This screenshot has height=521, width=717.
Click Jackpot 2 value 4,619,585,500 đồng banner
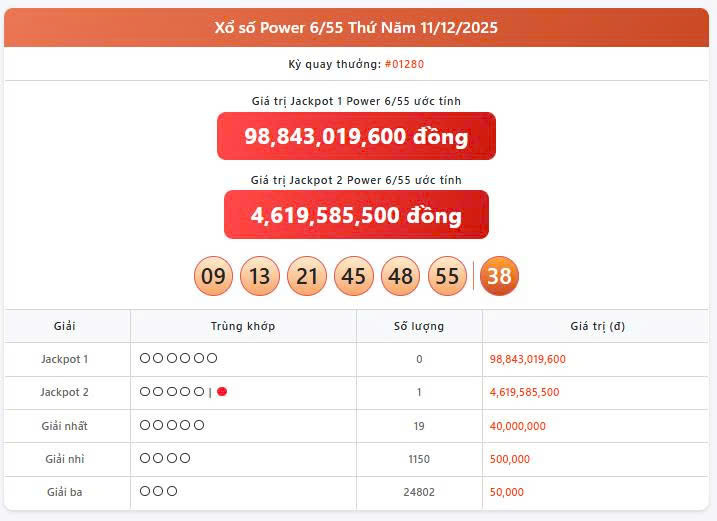356,215
